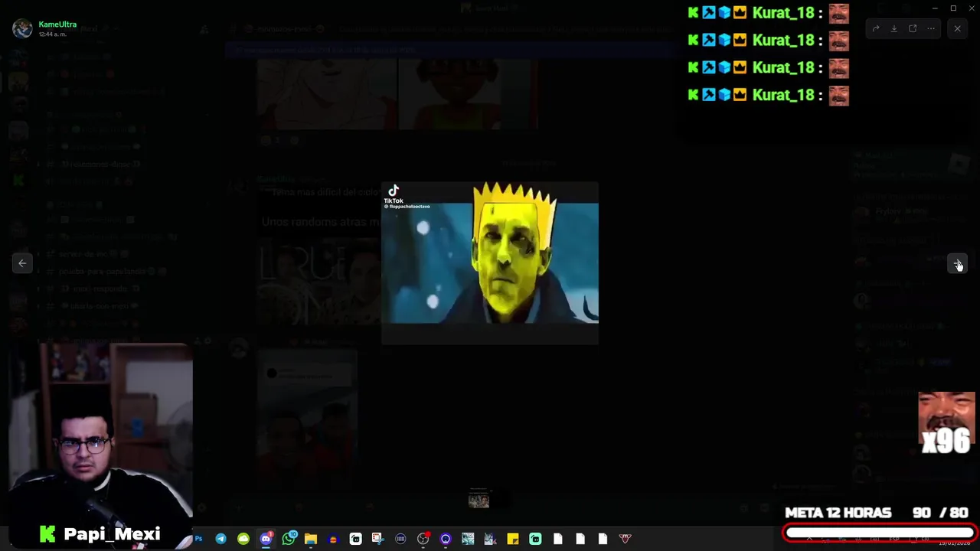Open the more options ellipsis menu
The height and width of the screenshot is (551, 980).
coord(931,28)
